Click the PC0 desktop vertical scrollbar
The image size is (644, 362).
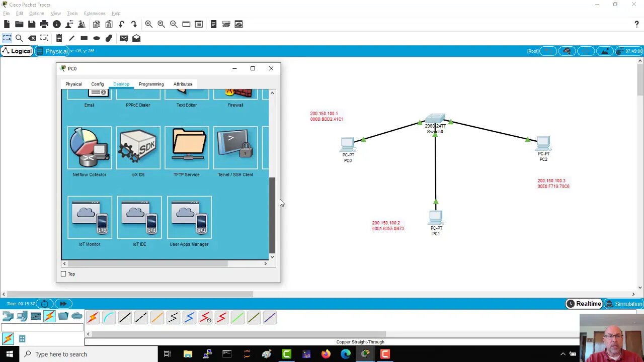pos(272,215)
